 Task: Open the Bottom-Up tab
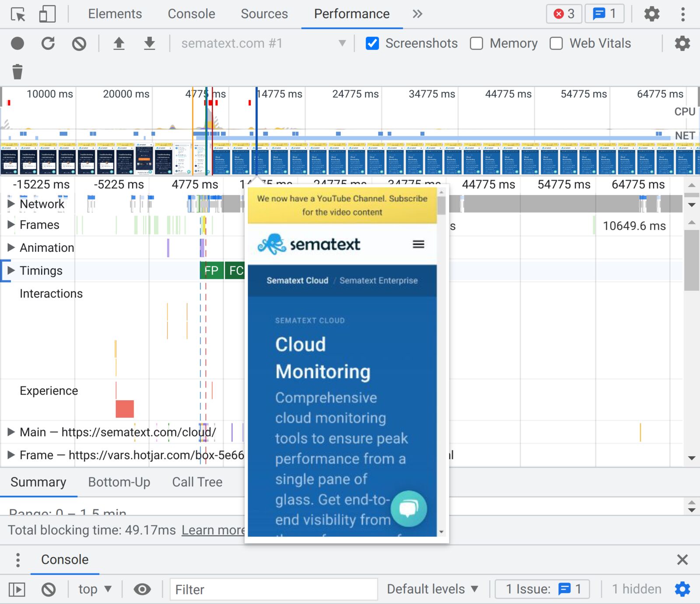click(119, 482)
